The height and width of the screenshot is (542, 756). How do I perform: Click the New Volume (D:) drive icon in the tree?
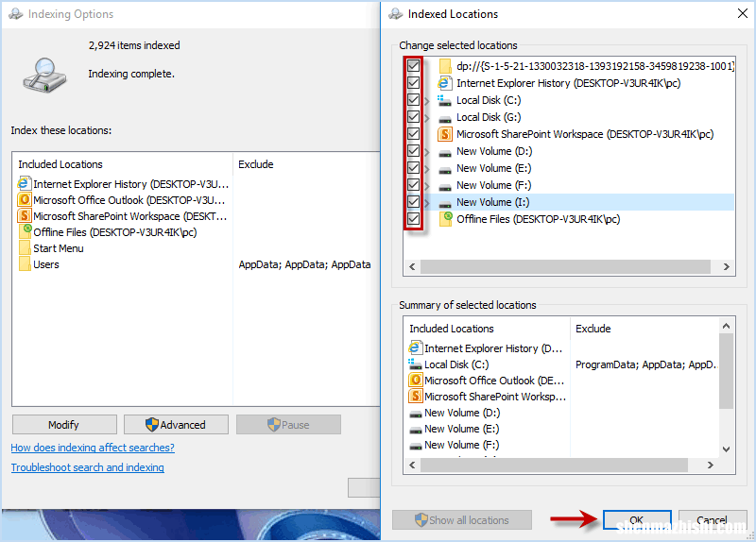(x=445, y=153)
